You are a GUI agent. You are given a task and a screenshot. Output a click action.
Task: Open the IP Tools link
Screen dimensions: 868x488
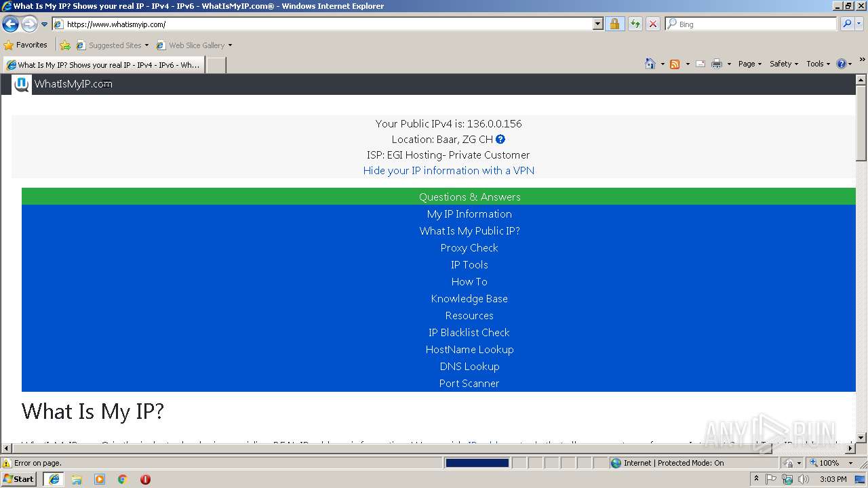[x=469, y=264]
